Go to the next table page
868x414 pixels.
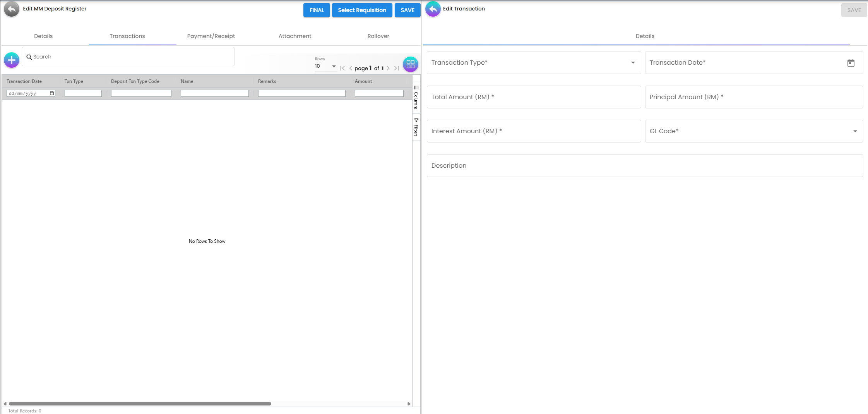(x=388, y=68)
